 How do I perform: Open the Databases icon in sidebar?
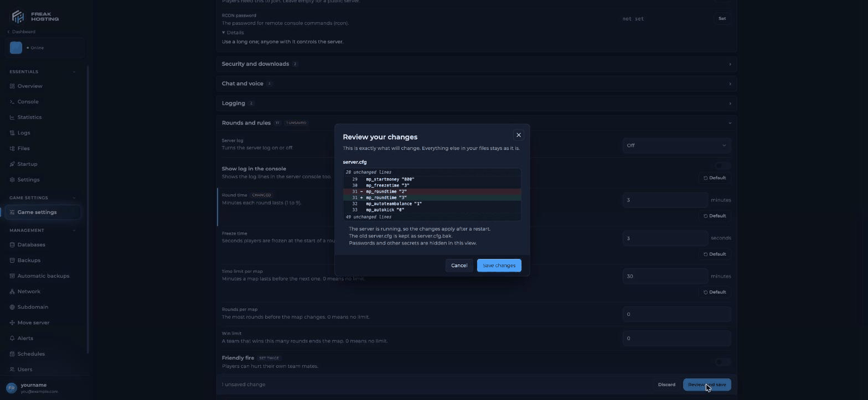(12, 245)
